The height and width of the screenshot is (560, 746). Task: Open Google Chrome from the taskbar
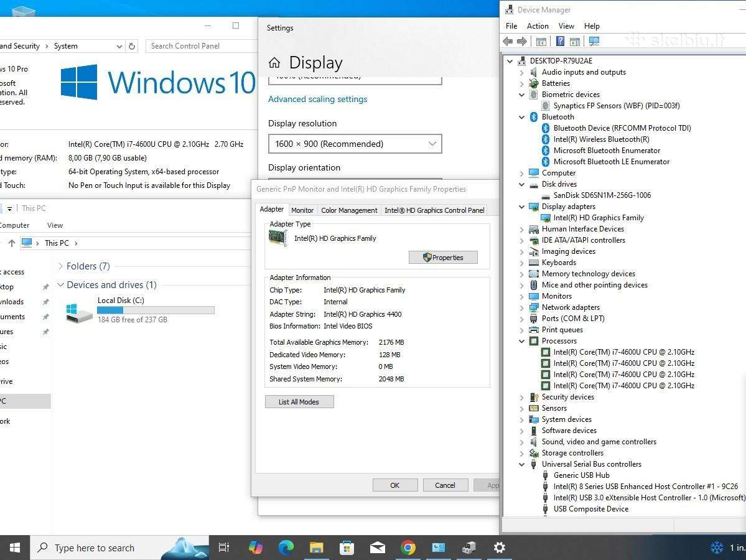[408, 548]
